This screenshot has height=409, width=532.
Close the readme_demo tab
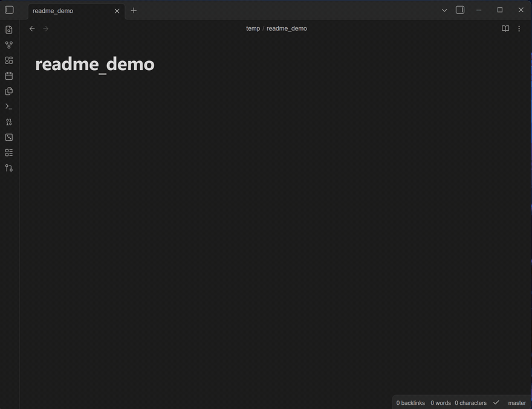pyautogui.click(x=117, y=11)
